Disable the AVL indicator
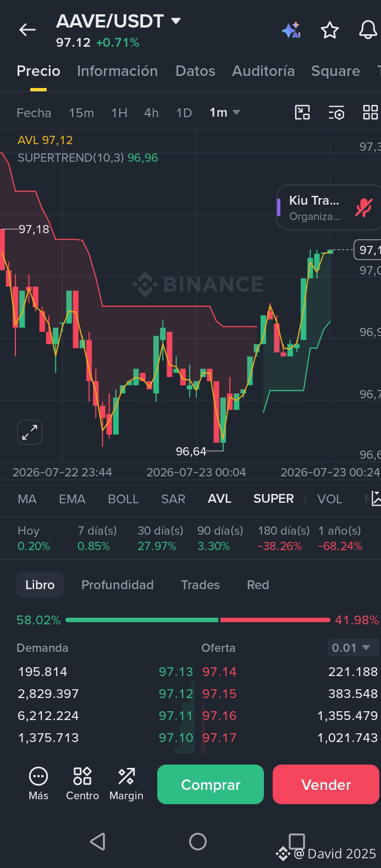 point(219,499)
